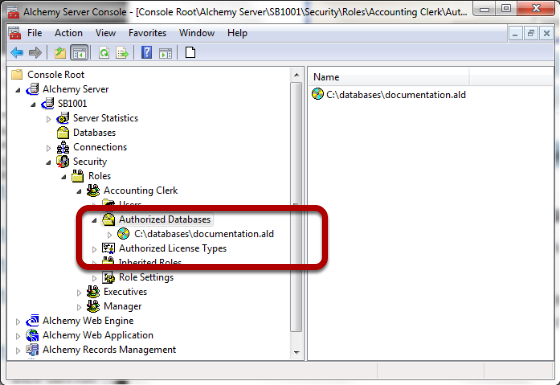Viewport: 560px width, 385px height.
Task: Click the tree scrollbar up arrow
Action: (296, 75)
